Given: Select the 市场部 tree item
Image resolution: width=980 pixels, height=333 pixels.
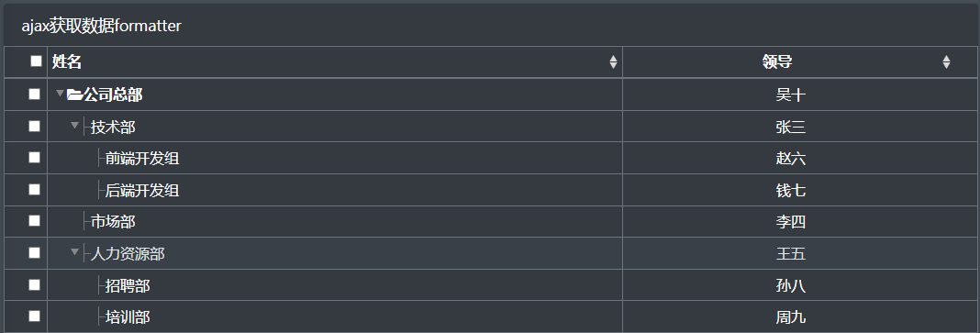Looking at the screenshot, I should [113, 222].
